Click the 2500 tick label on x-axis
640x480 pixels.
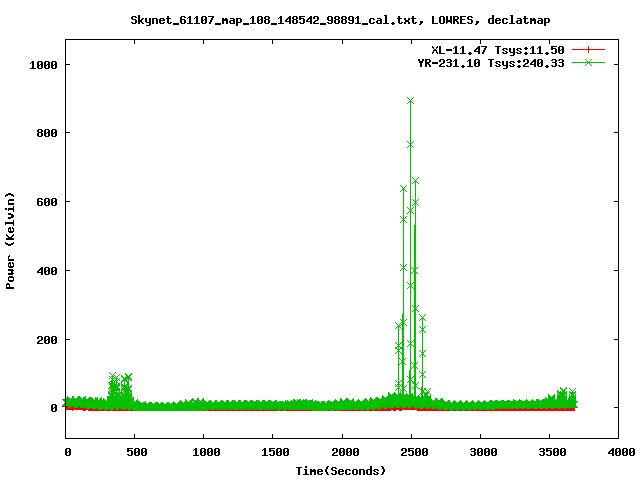[411, 453]
